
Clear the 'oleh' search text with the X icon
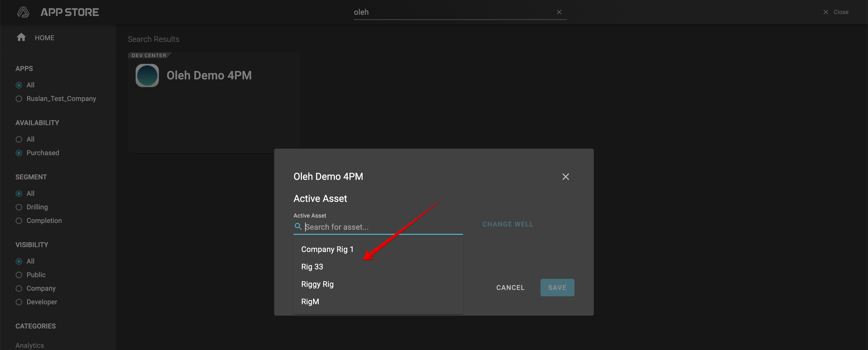coord(559,12)
